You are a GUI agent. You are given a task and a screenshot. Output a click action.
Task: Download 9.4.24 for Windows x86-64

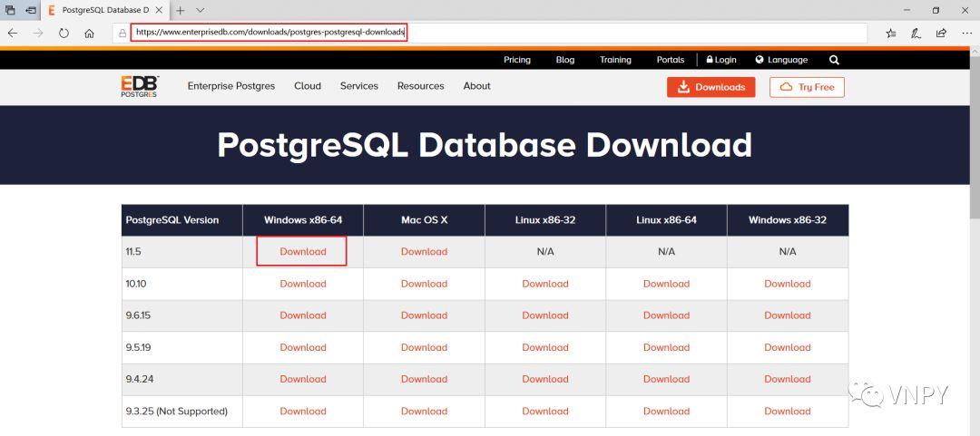302,379
